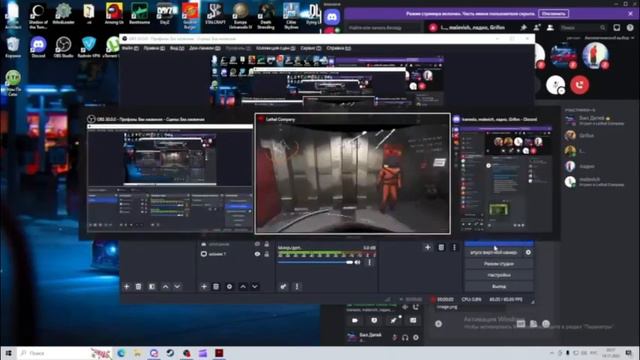Open the Правка menu in OBS

154,48
